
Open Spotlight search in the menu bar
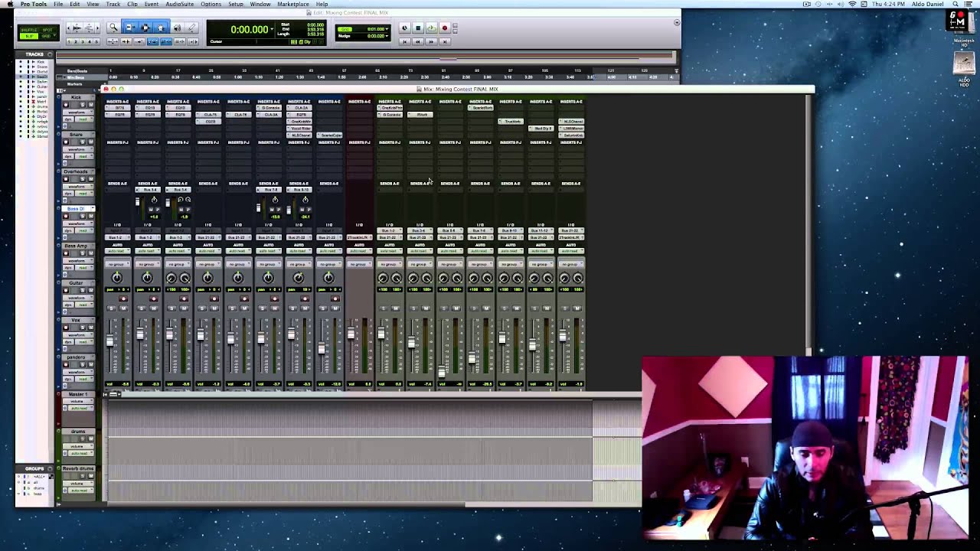(955, 5)
